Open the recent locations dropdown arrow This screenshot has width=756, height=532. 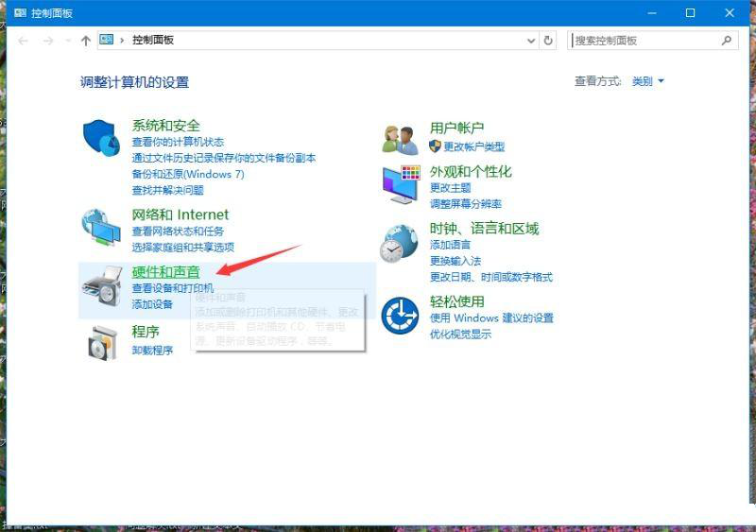(x=68, y=41)
